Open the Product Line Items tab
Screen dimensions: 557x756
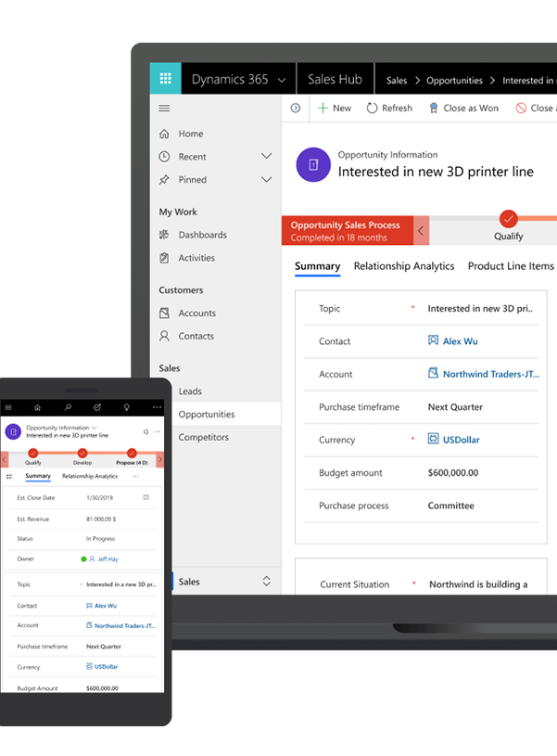coord(511,266)
